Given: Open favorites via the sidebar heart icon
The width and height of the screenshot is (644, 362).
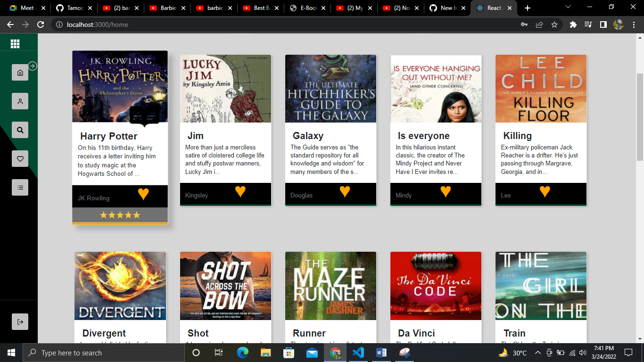Looking at the screenshot, I should (x=19, y=159).
